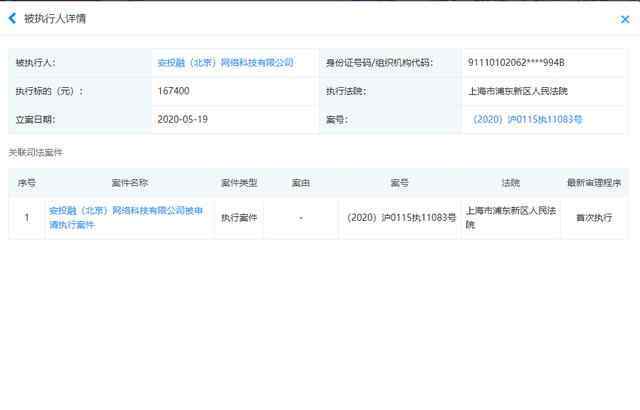This screenshot has width=640, height=410.
Task: Click the 执行法院: field label
Action: [x=346, y=91]
